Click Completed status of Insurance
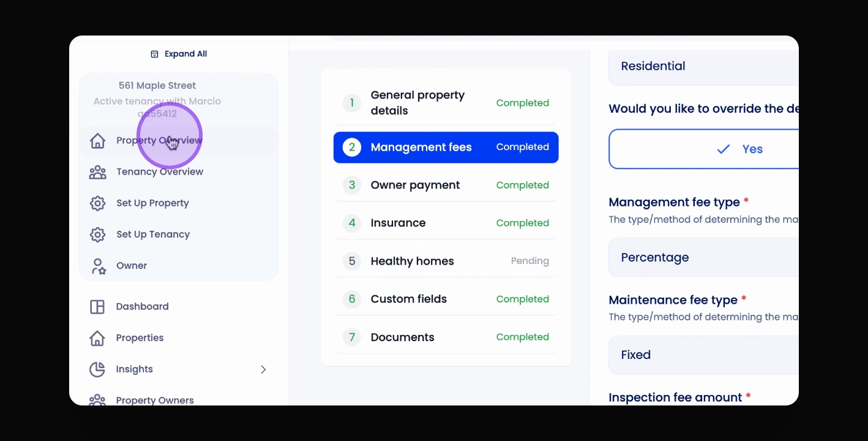 [x=522, y=223]
